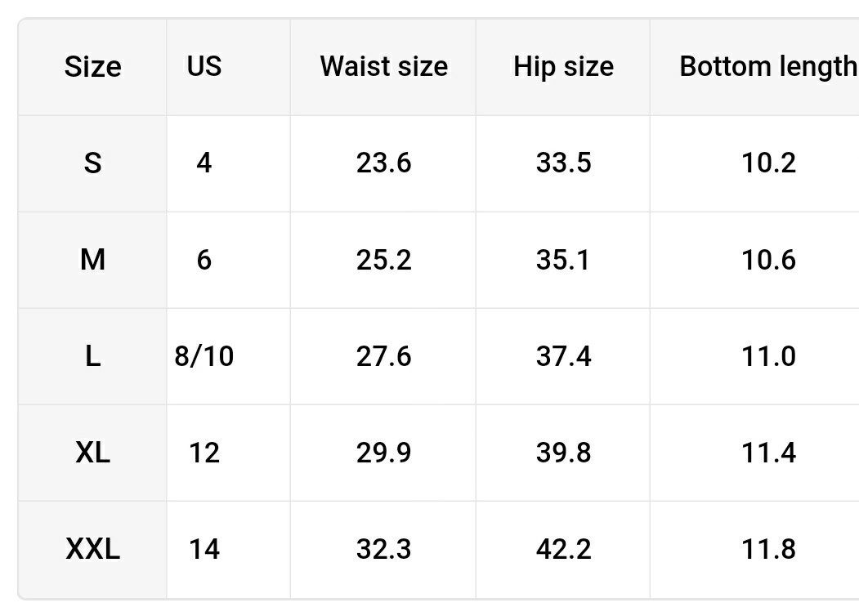Click the US 8/10 cell
The width and height of the screenshot is (859, 616).
[204, 356]
